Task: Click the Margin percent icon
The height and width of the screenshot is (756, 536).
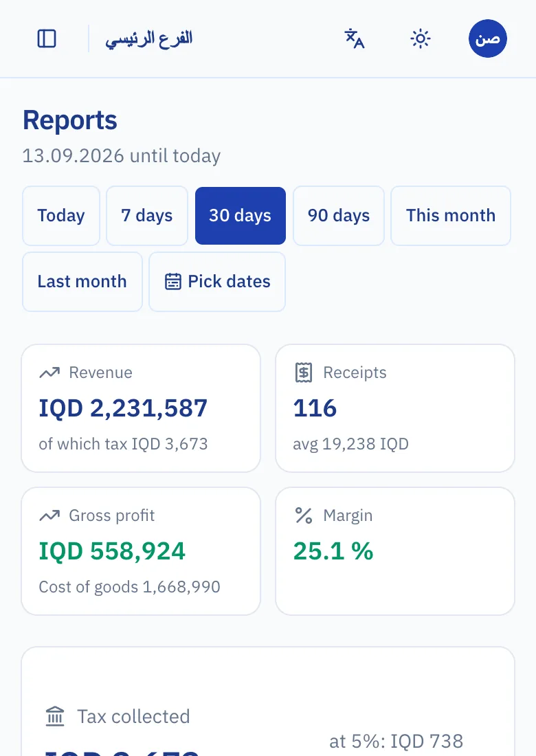Action: pyautogui.click(x=304, y=516)
